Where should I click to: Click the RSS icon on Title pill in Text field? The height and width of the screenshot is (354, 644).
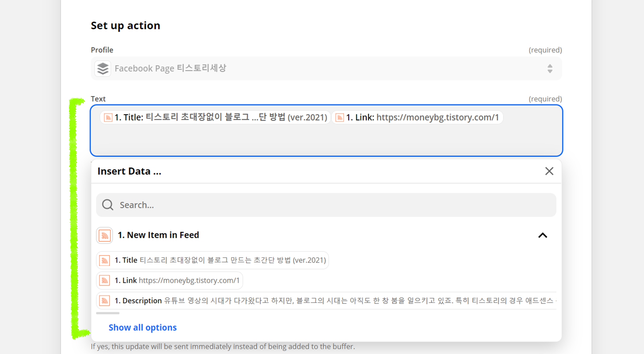click(x=108, y=118)
